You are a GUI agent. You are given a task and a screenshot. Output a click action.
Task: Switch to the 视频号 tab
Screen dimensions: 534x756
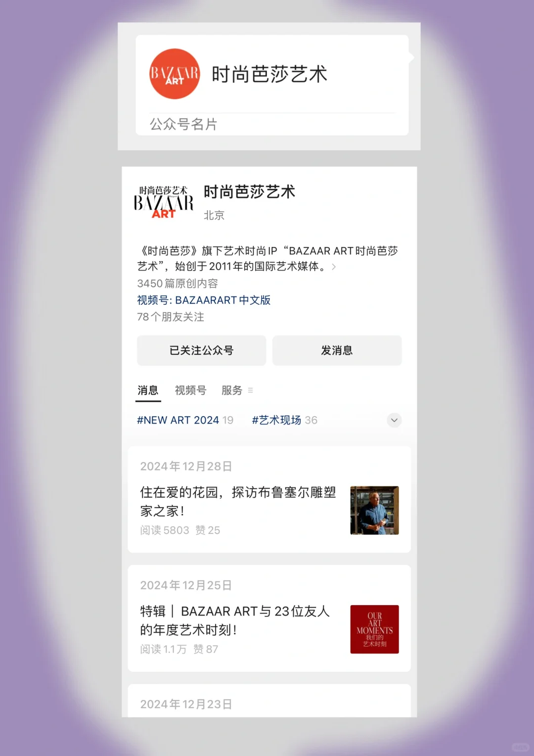pyautogui.click(x=190, y=390)
